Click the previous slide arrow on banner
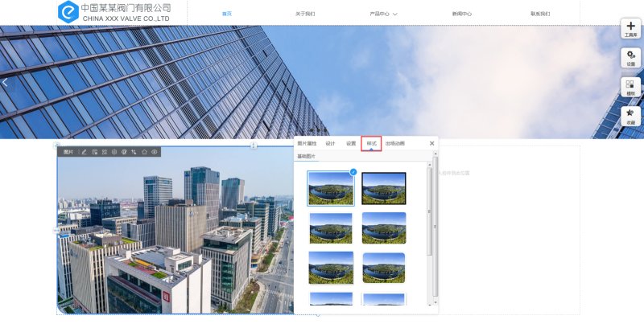 pyautogui.click(x=6, y=82)
